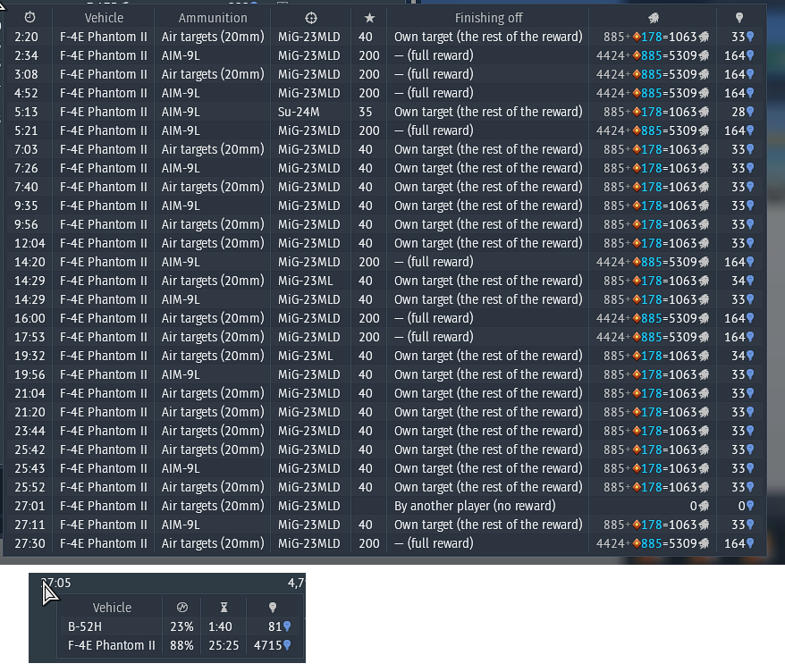
Task: Click the 25:52 timestamp
Action: [30, 487]
